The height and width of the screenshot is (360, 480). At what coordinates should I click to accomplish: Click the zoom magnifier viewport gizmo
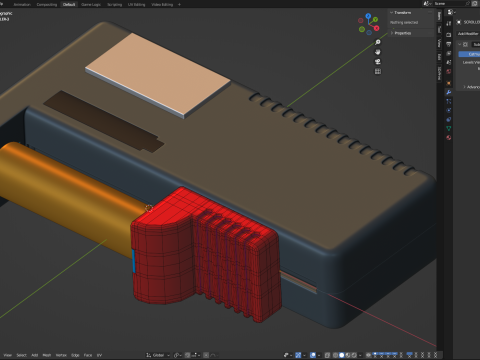click(x=378, y=42)
